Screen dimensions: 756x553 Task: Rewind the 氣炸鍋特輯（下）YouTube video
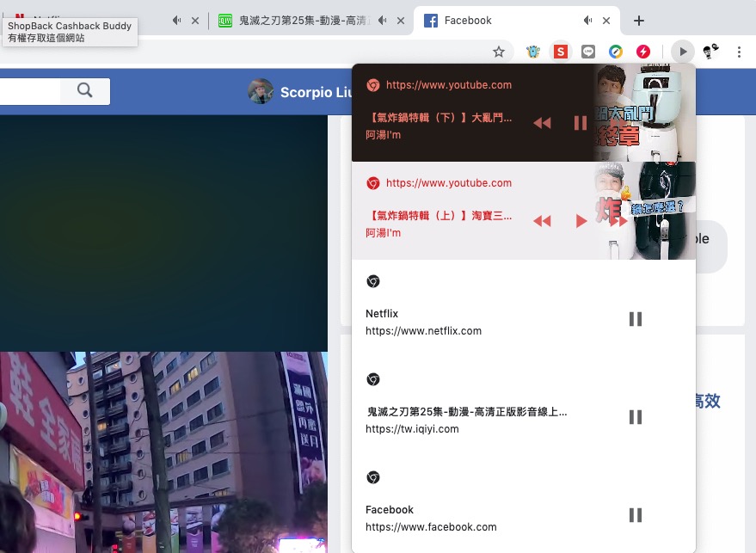click(542, 123)
